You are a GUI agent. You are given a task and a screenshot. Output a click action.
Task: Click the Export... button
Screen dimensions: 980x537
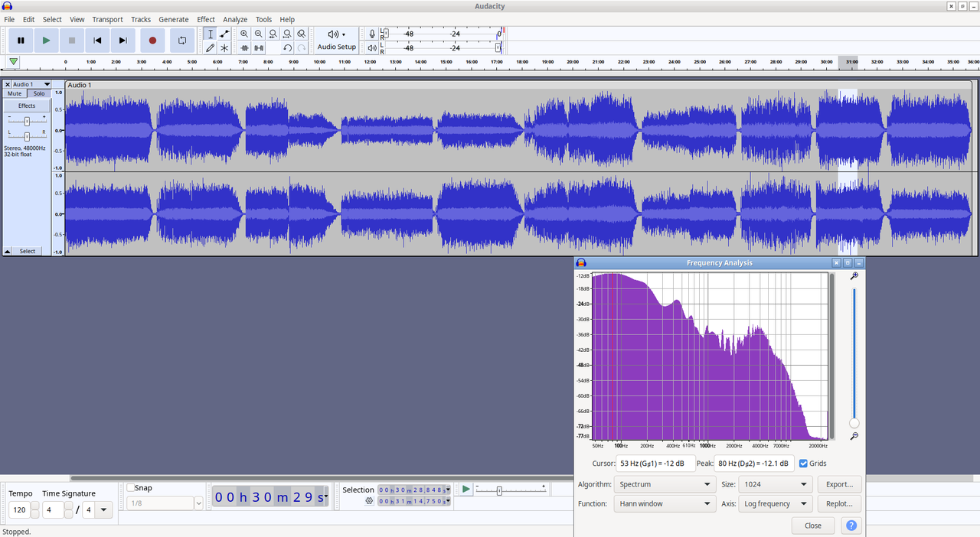(x=839, y=484)
